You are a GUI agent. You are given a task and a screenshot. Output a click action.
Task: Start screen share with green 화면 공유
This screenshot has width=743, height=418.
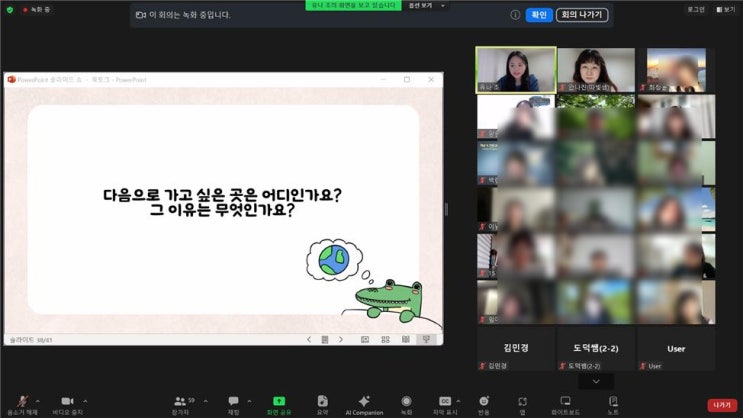click(279, 405)
